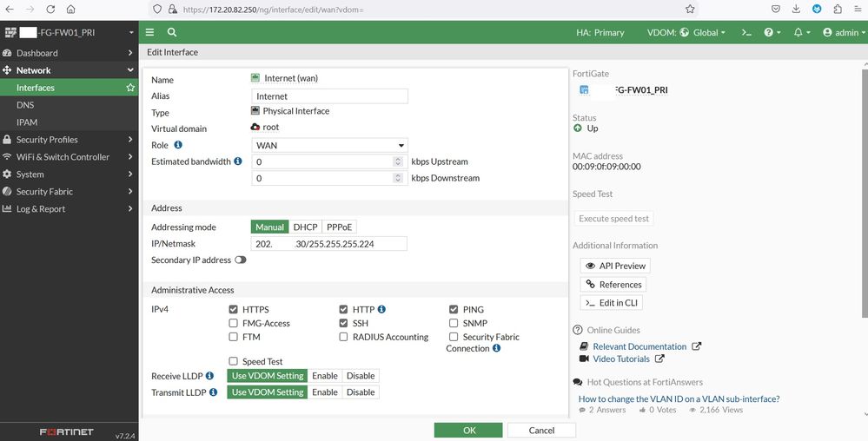Open the admin user dropdown
Viewport: 868px width, 441px height.
click(x=844, y=33)
